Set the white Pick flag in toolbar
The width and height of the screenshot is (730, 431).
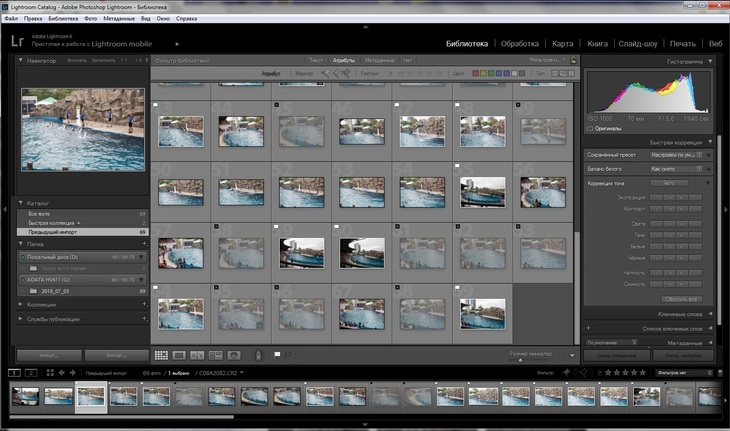[x=277, y=355]
